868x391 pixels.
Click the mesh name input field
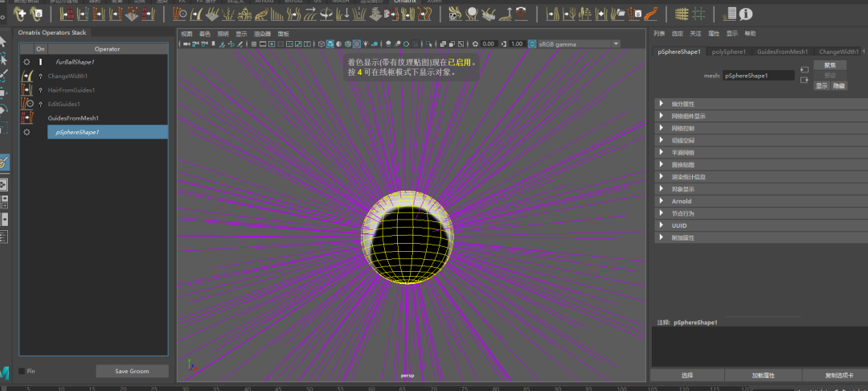758,76
